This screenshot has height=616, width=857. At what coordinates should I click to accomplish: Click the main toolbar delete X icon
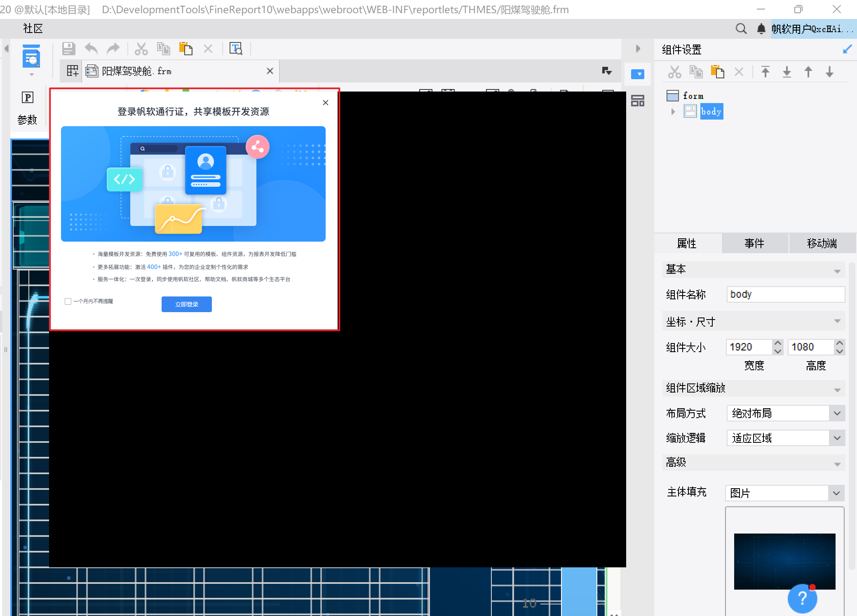[x=208, y=49]
